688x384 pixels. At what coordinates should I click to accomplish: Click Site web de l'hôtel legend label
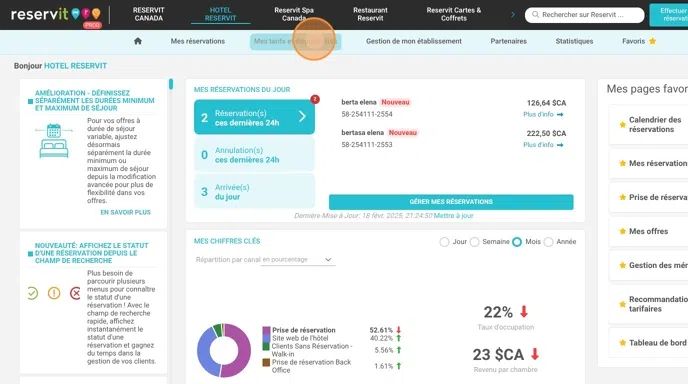tap(300, 338)
